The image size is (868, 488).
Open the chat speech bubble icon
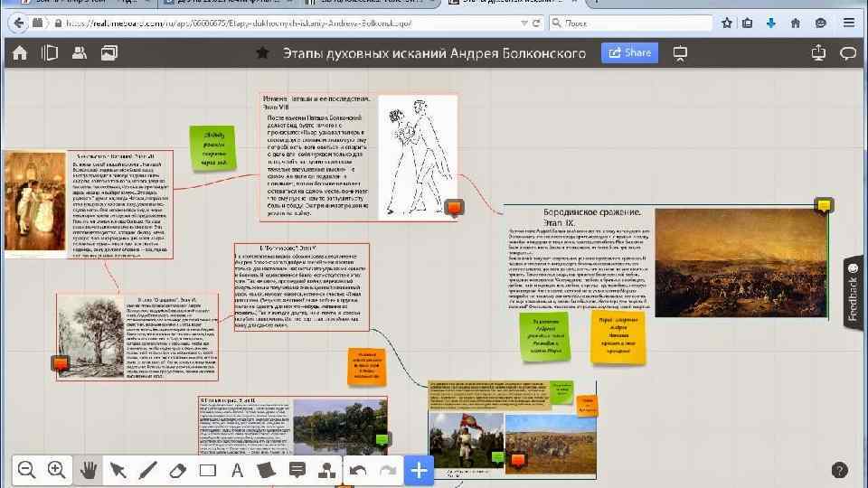[x=848, y=53]
